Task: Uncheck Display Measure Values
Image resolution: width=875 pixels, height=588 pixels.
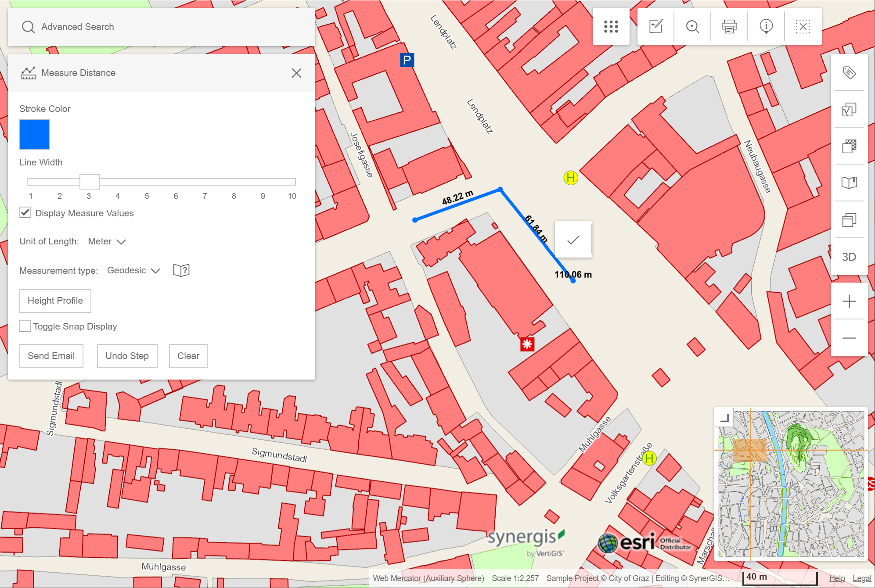Action: [x=25, y=213]
